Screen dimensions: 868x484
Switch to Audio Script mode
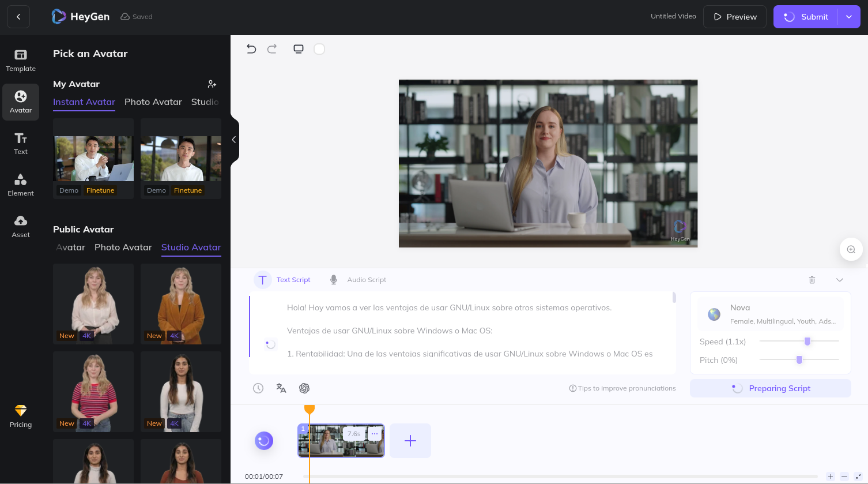pyautogui.click(x=358, y=280)
